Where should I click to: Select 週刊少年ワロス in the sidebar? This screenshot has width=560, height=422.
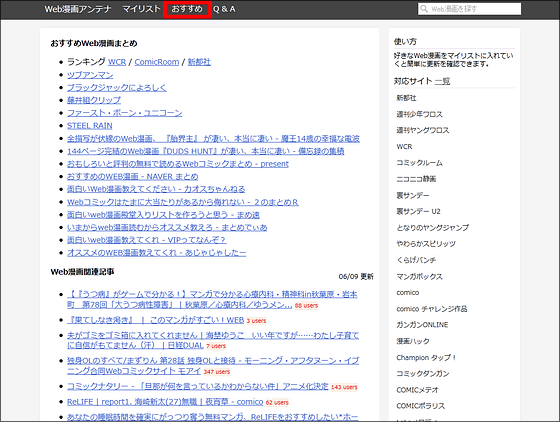419,114
